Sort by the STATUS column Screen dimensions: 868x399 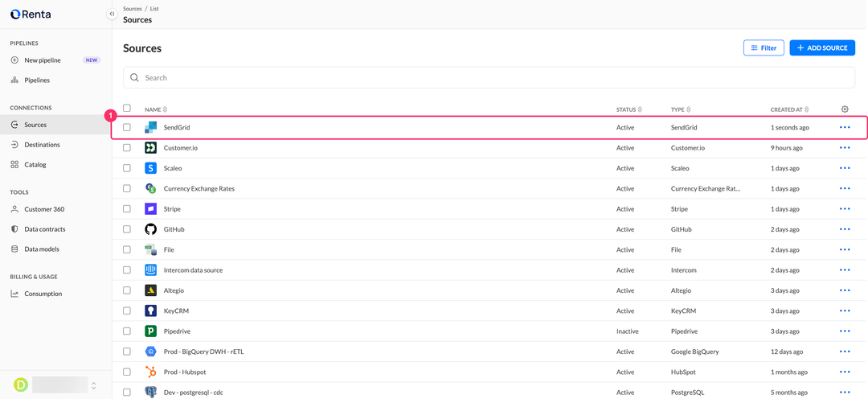(x=628, y=109)
